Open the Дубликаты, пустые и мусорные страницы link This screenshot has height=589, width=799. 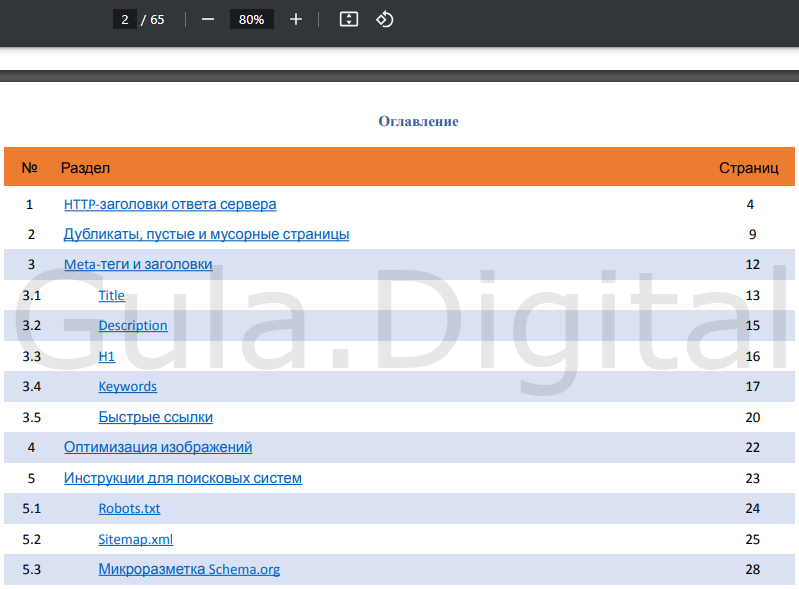tap(206, 234)
